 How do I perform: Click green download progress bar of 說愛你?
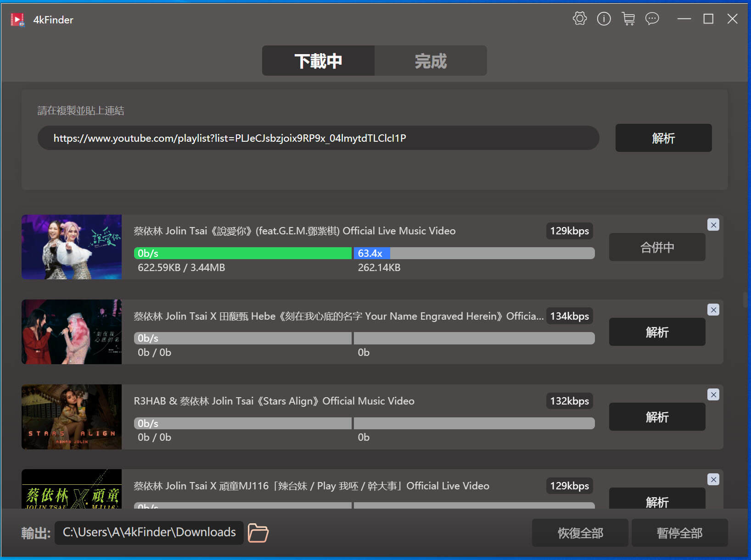point(243,253)
